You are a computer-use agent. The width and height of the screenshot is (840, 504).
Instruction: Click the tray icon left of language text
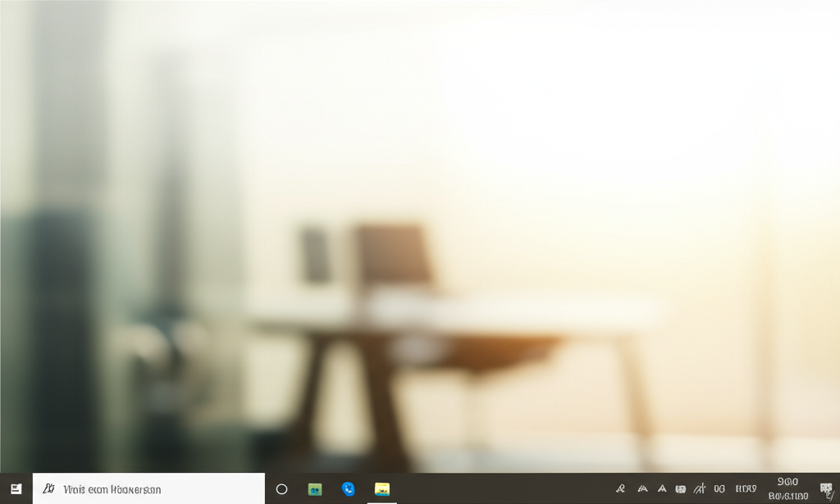(x=719, y=489)
